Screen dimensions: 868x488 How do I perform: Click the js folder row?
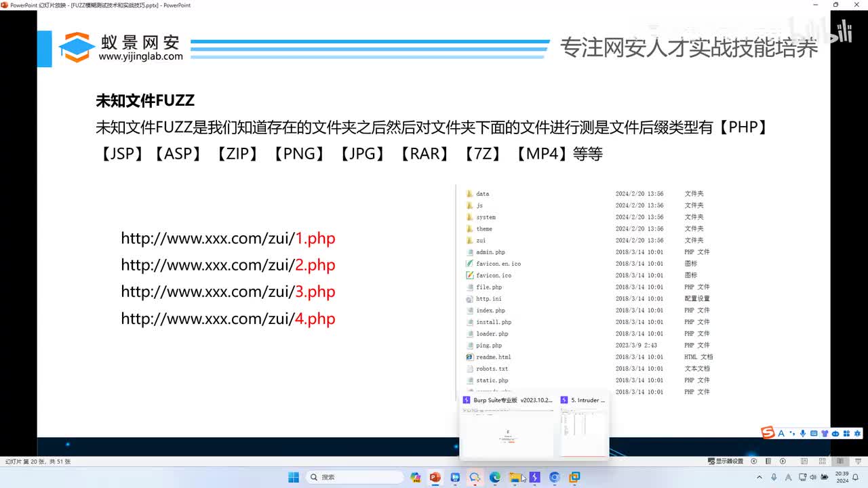[x=585, y=205]
